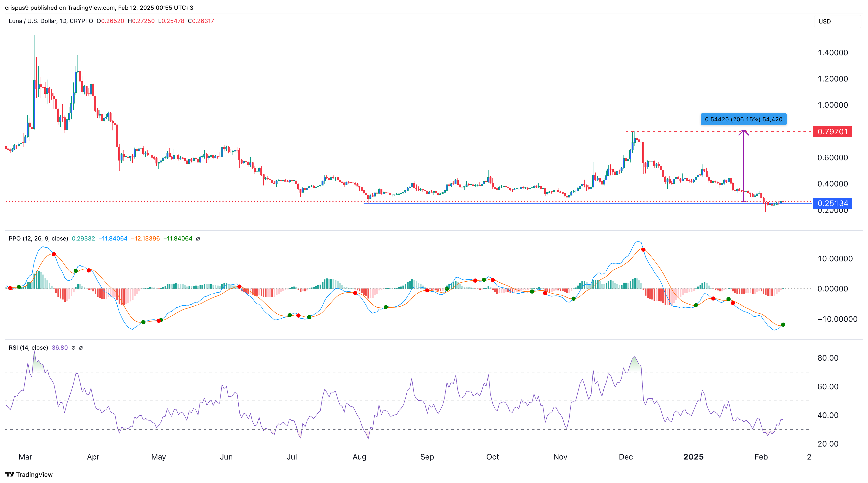This screenshot has height=483, width=868.
Task: Click the green PPO crossover dot in February
Action: tap(783, 325)
